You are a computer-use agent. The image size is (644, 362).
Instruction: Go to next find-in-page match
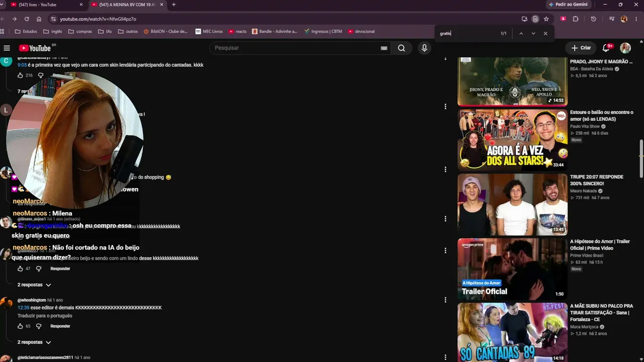(533, 34)
